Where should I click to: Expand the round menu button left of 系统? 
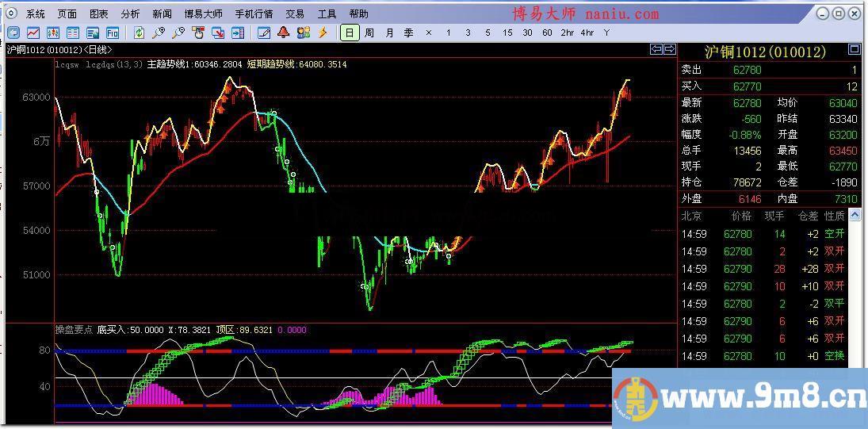tap(10, 13)
